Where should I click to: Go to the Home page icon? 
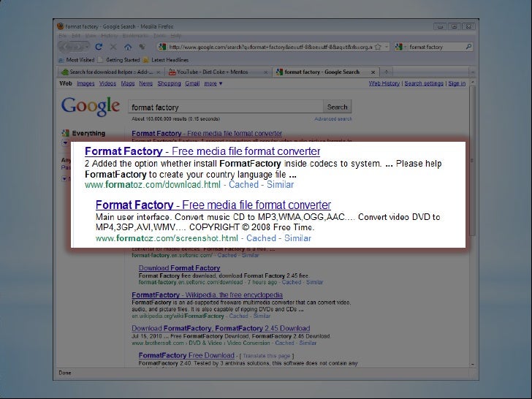[128, 47]
